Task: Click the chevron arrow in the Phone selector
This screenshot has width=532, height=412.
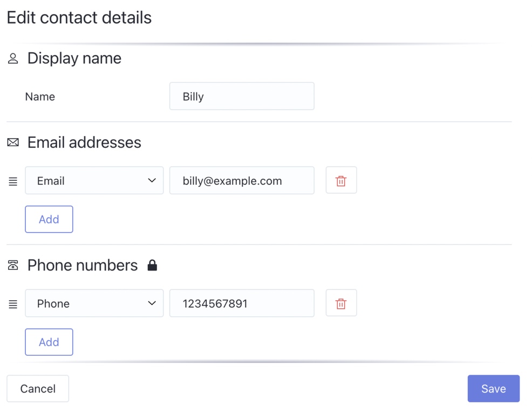Action: 152,303
